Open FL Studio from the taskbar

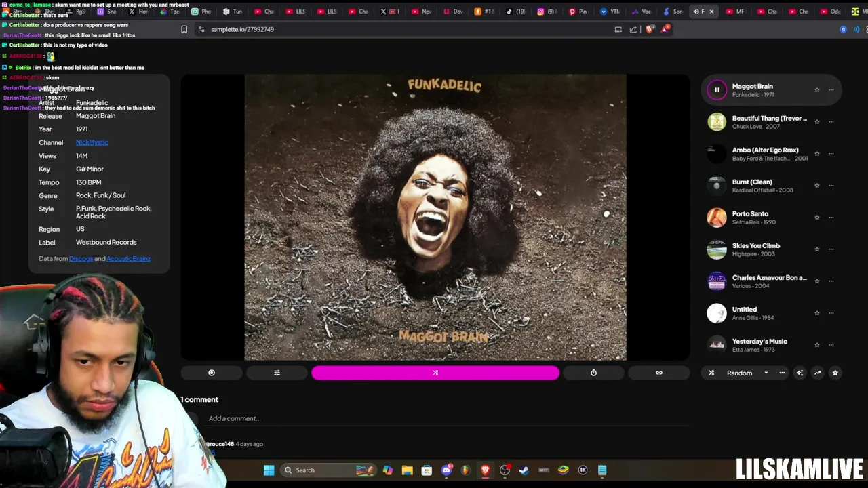(x=465, y=470)
